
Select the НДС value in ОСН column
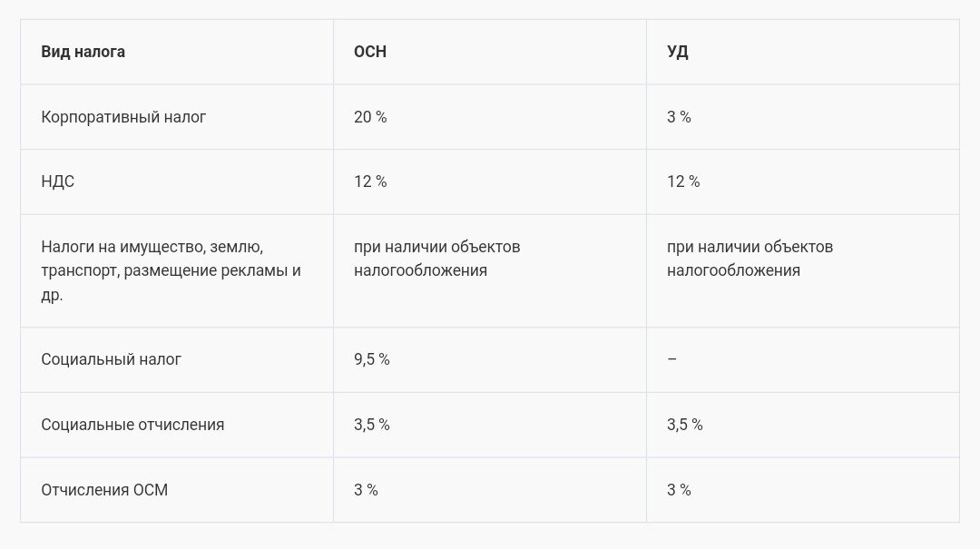(370, 181)
